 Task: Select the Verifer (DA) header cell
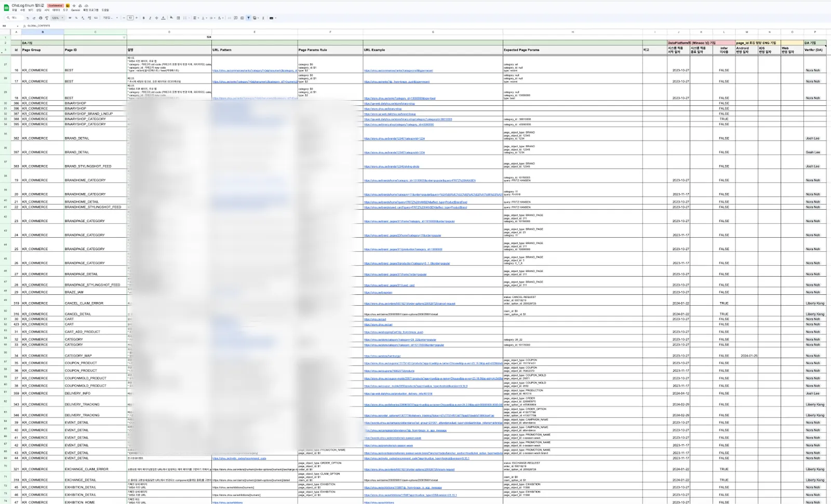tap(815, 50)
